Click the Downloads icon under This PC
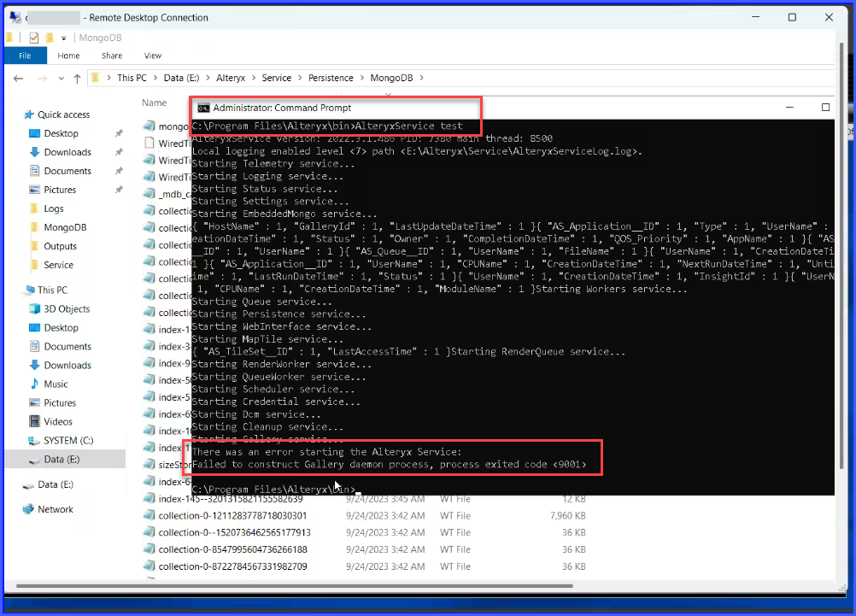This screenshot has height=616, width=856. 34,366
